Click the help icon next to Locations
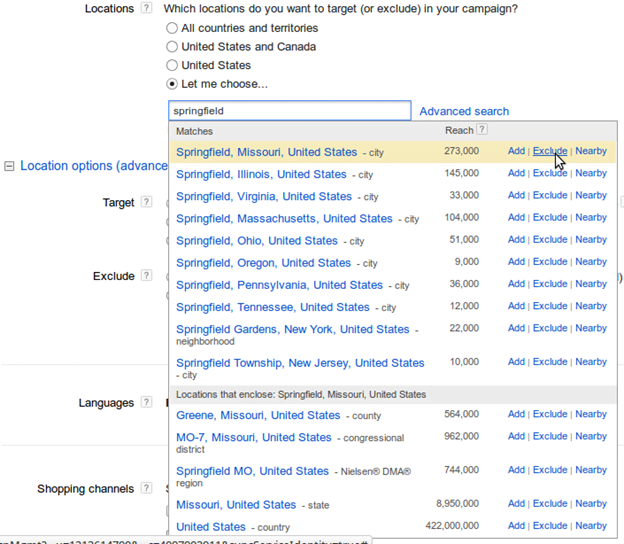Screen dimensions: 624x544 146,8
